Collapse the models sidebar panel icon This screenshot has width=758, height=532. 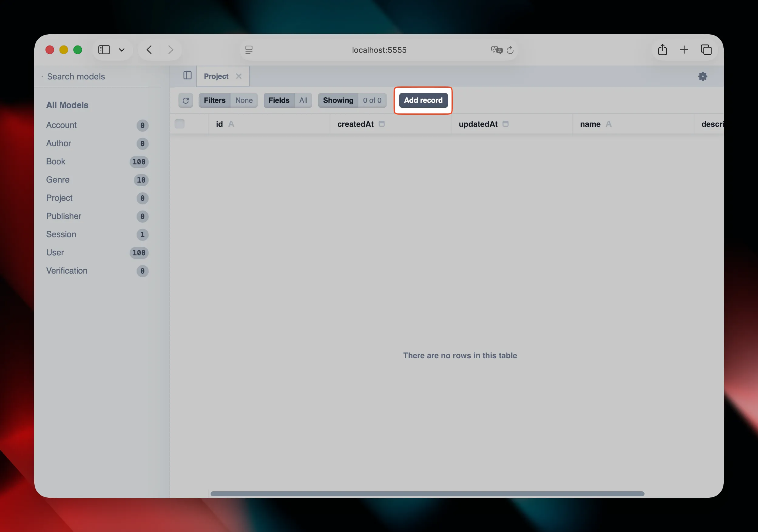pos(187,76)
